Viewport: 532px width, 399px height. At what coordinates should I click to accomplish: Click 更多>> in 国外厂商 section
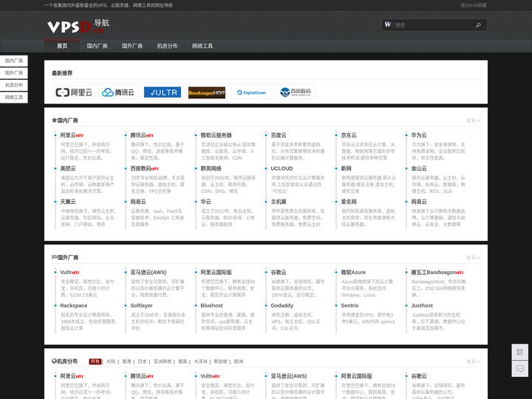pos(474,258)
